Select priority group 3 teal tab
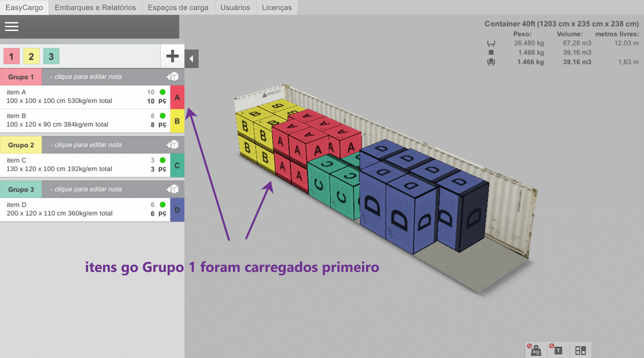 [x=51, y=56]
